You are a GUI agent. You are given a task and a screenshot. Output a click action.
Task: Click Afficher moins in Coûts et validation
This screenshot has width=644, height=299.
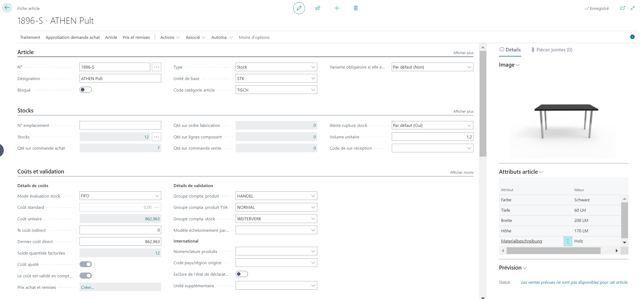click(462, 172)
